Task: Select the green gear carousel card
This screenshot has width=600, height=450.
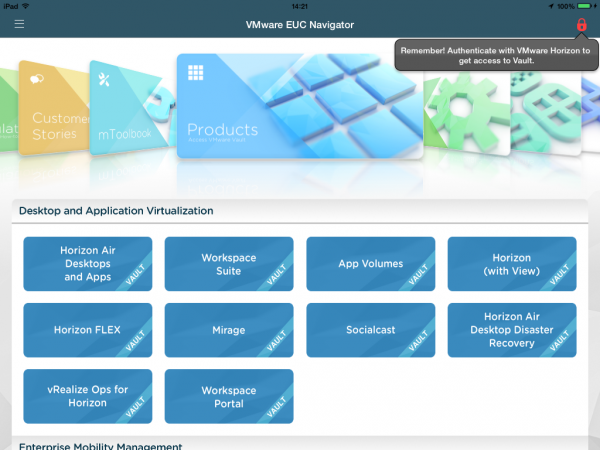Action: pos(467,113)
